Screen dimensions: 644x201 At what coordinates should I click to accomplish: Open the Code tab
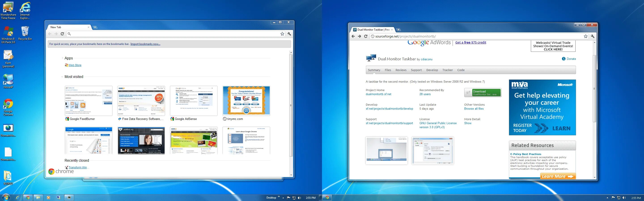pyautogui.click(x=461, y=70)
